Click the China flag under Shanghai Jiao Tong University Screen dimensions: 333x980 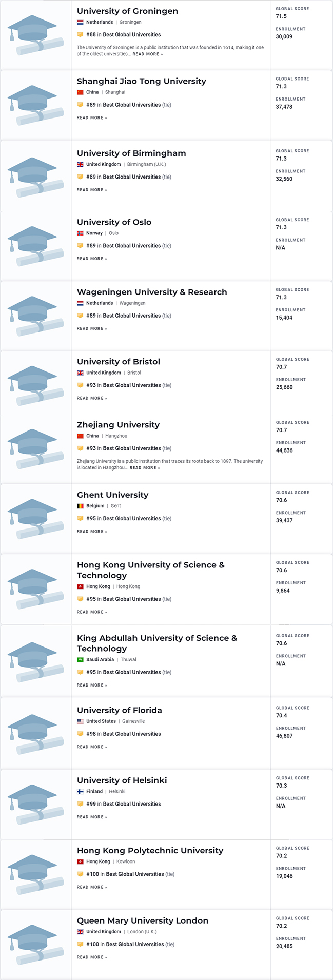(80, 92)
